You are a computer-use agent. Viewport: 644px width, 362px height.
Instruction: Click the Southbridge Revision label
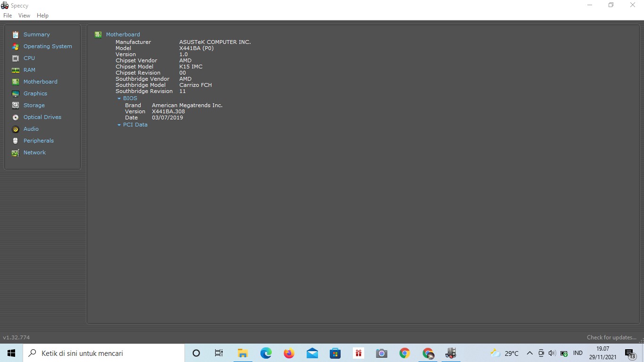click(x=144, y=91)
